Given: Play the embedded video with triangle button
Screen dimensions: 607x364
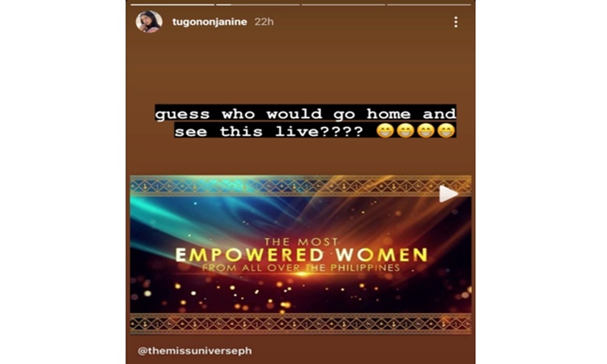Looking at the screenshot, I should coord(448,194).
